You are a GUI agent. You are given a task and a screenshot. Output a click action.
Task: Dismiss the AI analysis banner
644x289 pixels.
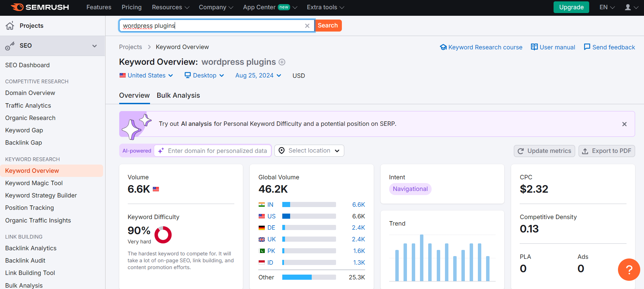(x=624, y=124)
